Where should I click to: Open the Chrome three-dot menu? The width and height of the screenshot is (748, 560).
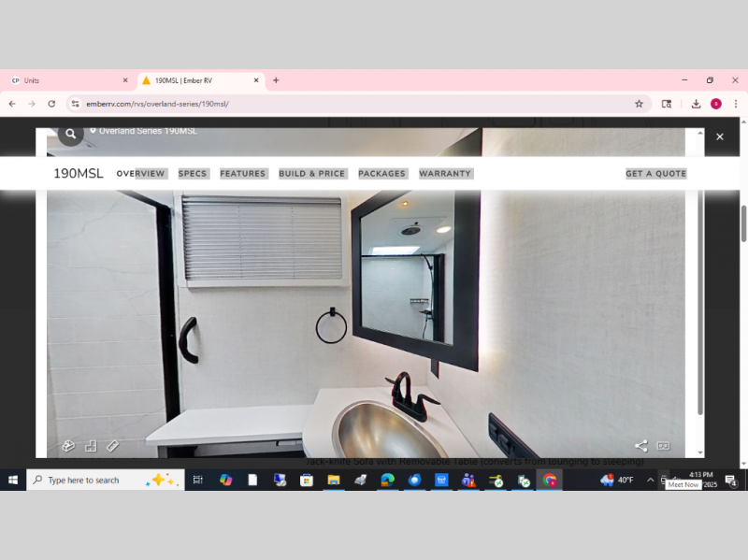[x=737, y=104]
